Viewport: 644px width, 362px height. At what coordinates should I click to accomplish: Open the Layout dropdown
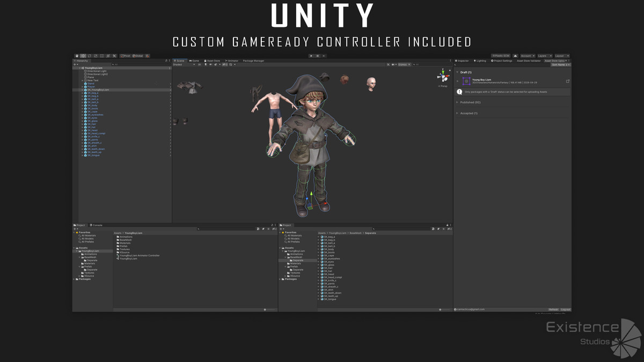pos(562,56)
